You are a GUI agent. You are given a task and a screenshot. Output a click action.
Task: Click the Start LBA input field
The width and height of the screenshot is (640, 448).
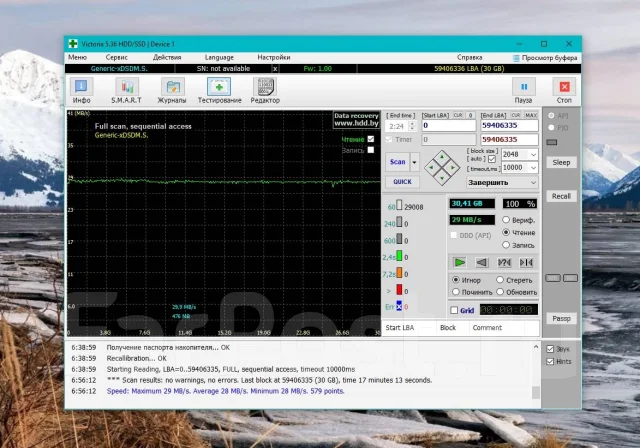tap(449, 126)
